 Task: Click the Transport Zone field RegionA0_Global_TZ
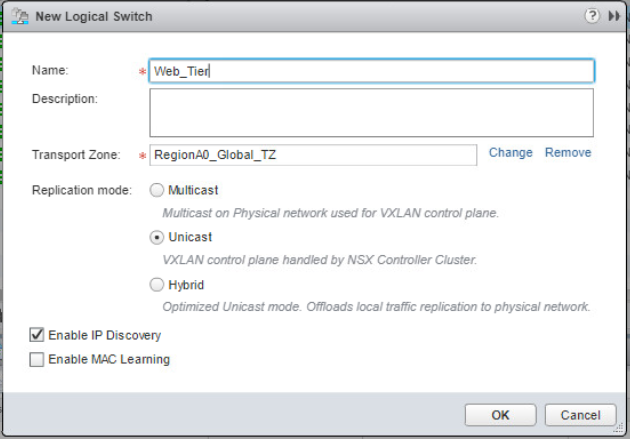[313, 155]
